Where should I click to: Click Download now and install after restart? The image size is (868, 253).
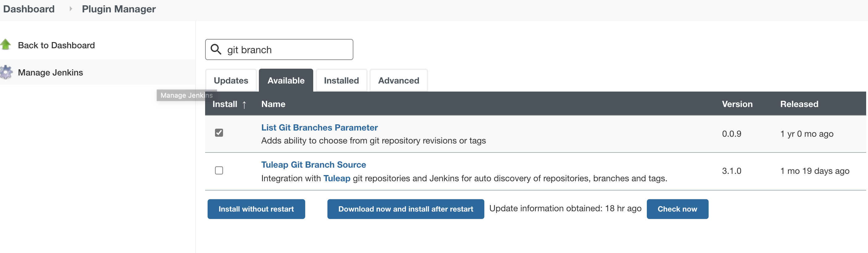[406, 209]
